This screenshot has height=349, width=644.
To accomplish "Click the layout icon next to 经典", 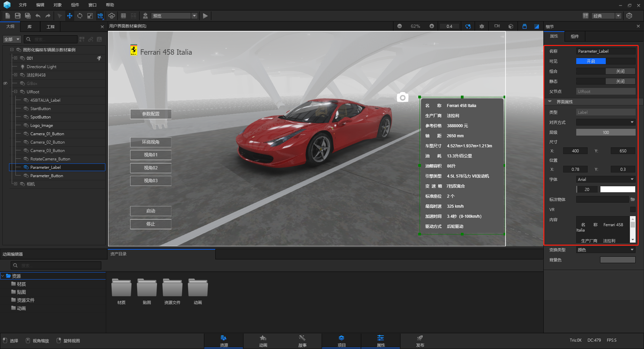I will (586, 16).
